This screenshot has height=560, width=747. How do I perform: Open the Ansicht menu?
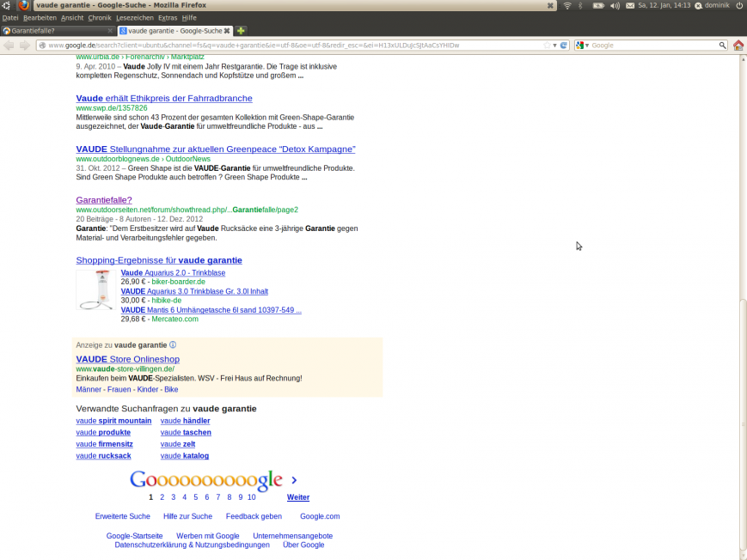(x=72, y=18)
